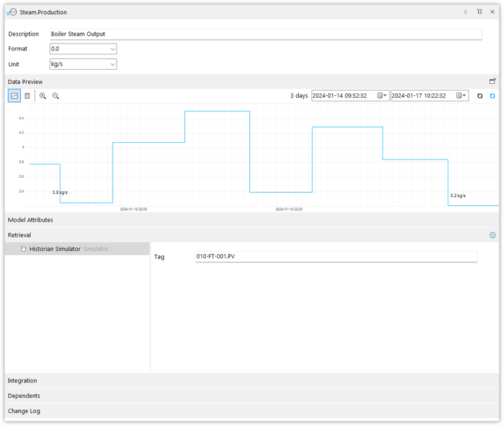Select the trend chart view icon

pos(14,95)
